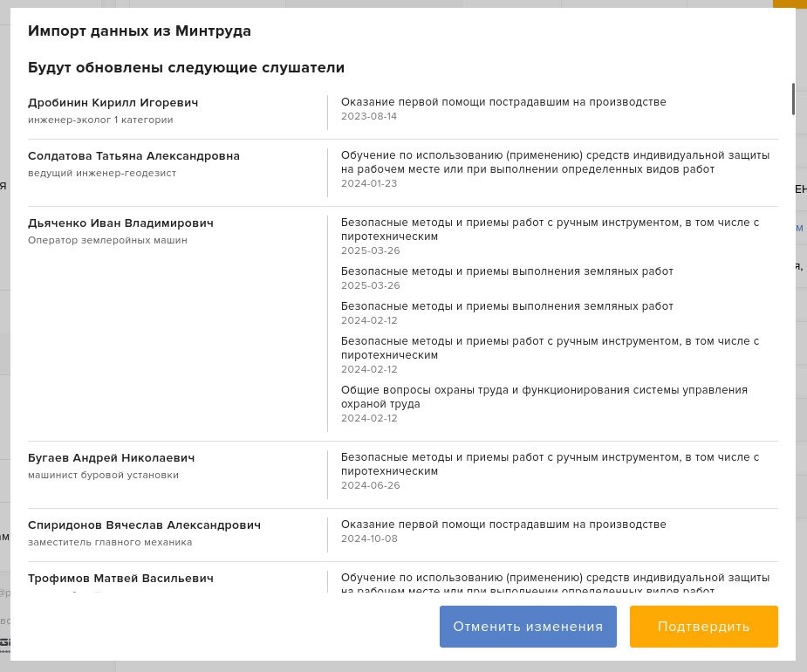807x672 pixels.
Task: Click земляных работ course dated 2025-03-26
Action: pyautogui.click(x=507, y=271)
